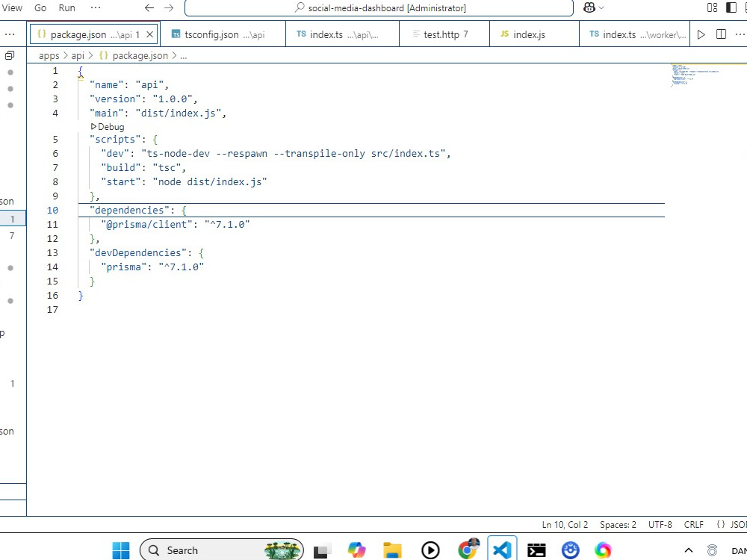Screen dimensions: 747x560
Task: Open the blue smiley face taskbar app
Action: [x=570, y=550]
